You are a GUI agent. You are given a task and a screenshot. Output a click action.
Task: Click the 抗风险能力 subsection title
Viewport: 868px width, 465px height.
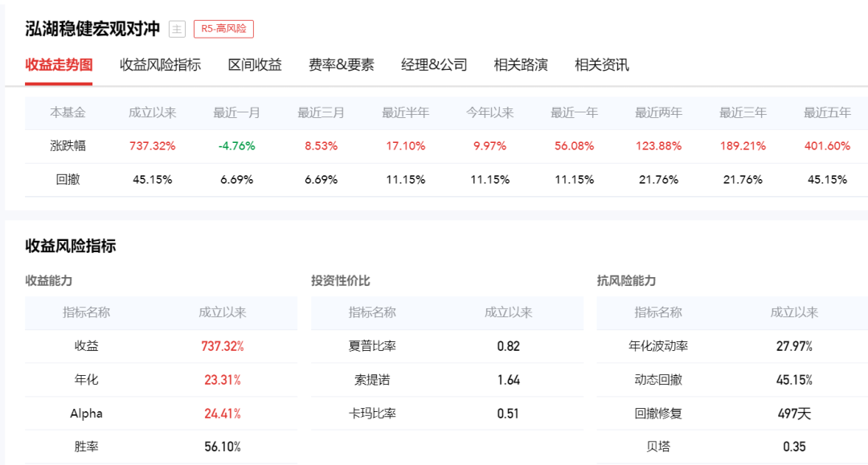(626, 281)
